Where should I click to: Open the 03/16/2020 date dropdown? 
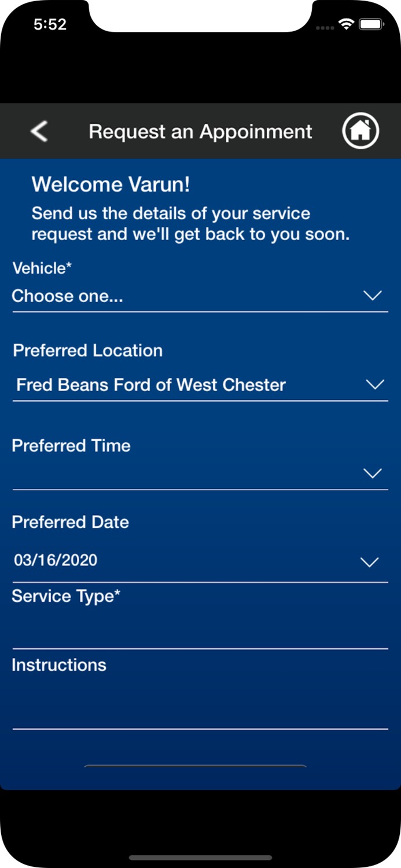pos(174,560)
